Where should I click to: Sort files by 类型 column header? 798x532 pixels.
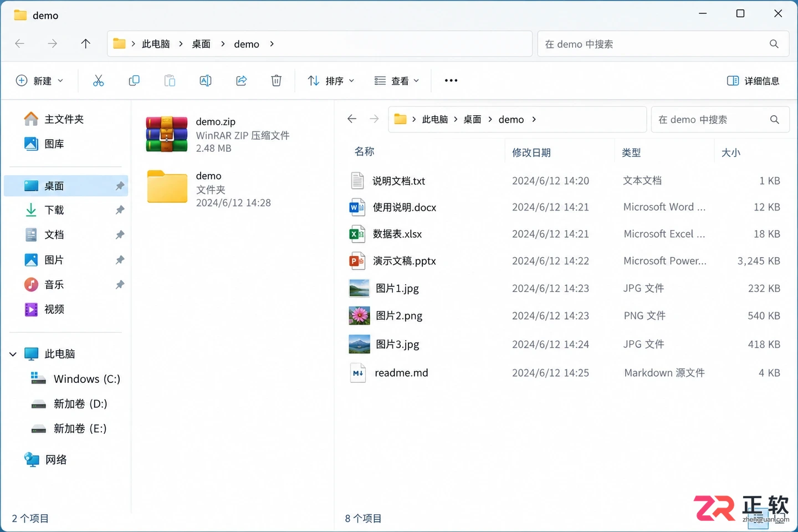coord(631,152)
